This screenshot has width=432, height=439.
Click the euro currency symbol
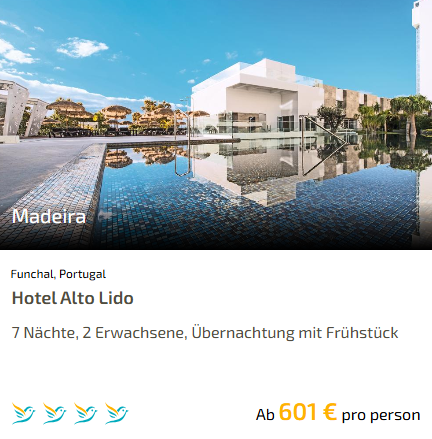[330, 412]
